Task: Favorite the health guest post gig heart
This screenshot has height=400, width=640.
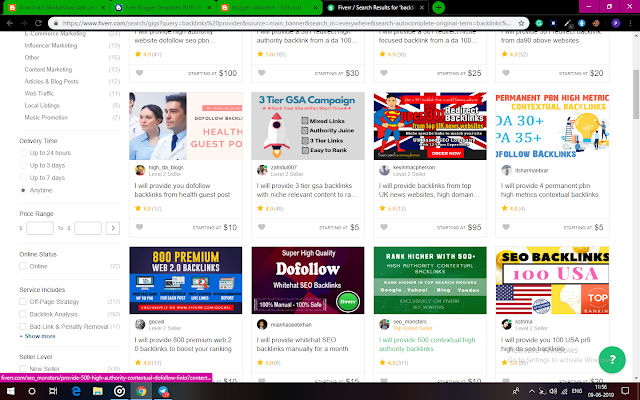Action: point(139,227)
